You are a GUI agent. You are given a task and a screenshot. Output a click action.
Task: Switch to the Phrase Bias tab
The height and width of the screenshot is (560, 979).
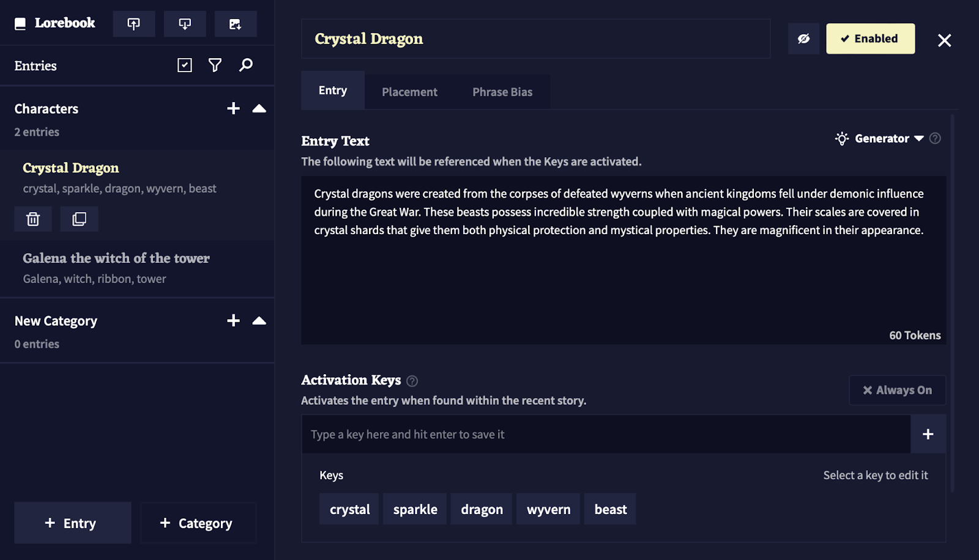click(x=502, y=92)
